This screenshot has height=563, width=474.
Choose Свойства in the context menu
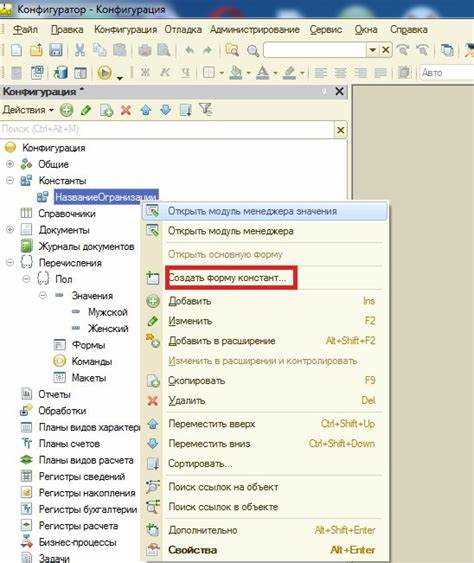pyautogui.click(x=192, y=550)
